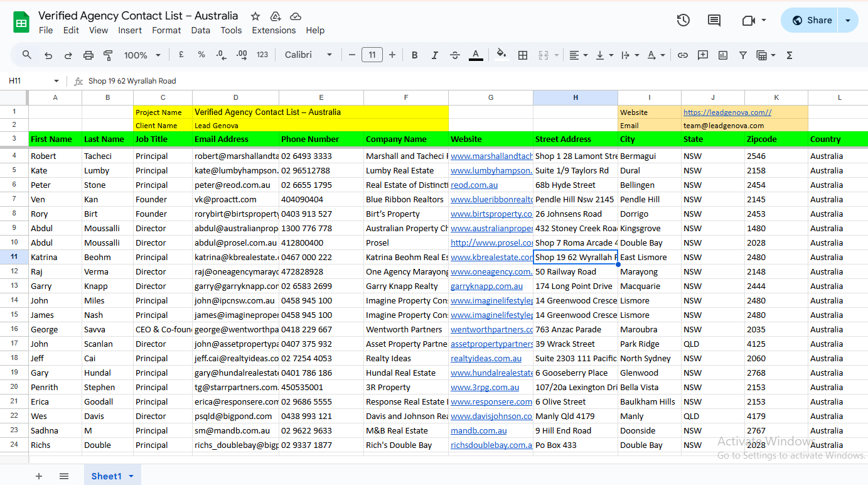Click the functions sigma icon
The height and width of the screenshot is (485, 868).
(790, 55)
